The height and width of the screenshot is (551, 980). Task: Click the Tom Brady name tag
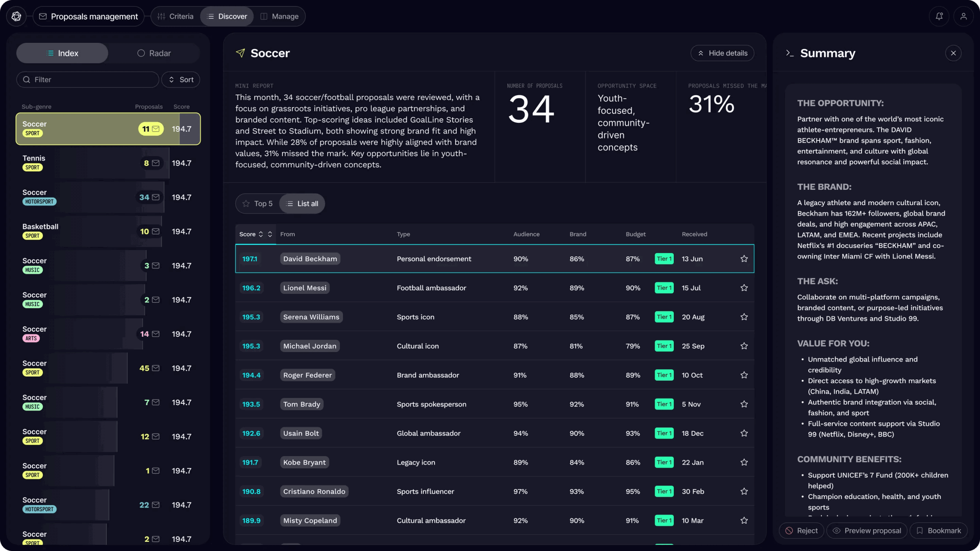coord(302,404)
